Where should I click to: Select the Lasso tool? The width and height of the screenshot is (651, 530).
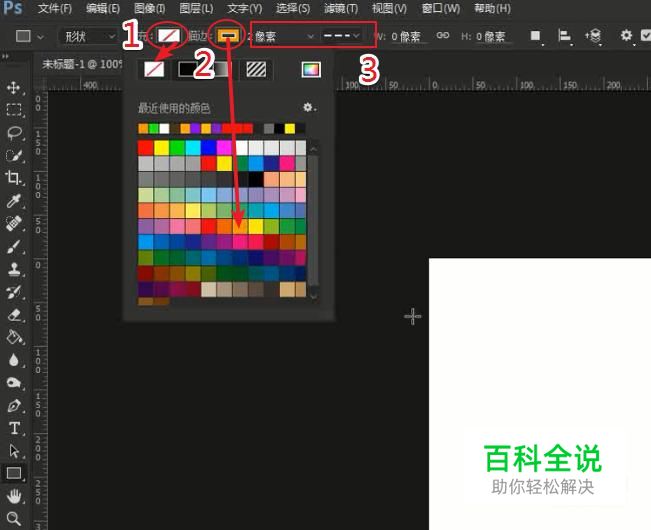(x=15, y=132)
